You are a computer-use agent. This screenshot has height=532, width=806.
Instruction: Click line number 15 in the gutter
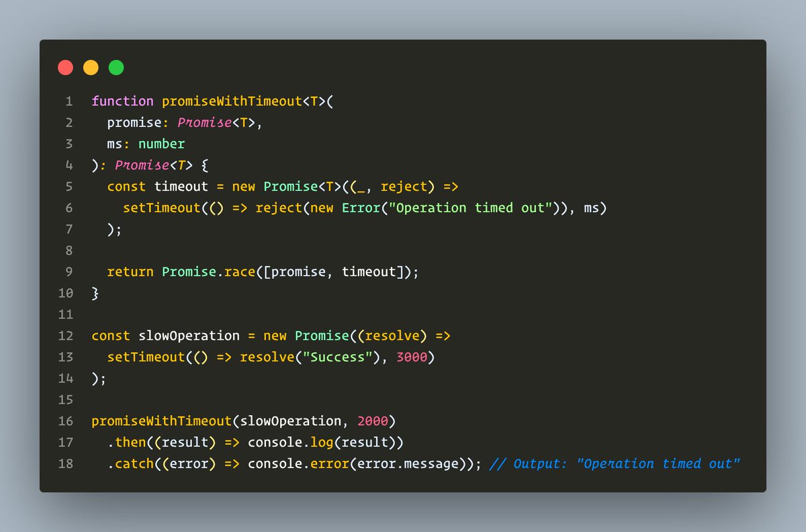click(65, 400)
